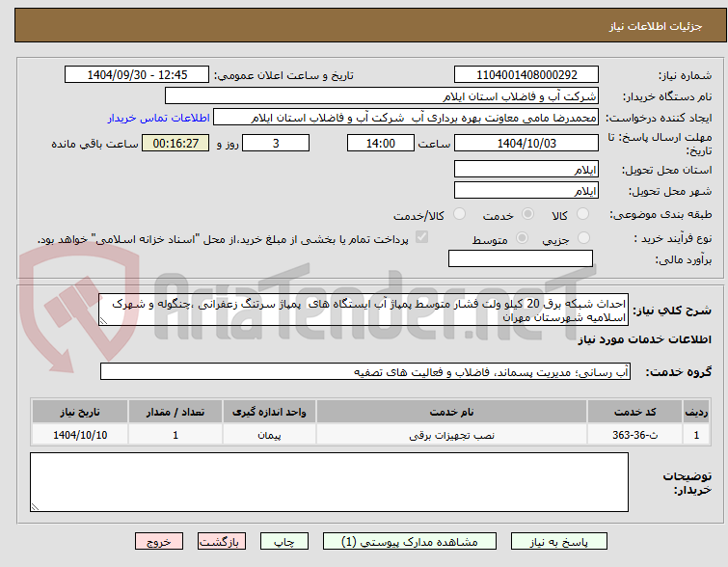The height and width of the screenshot is (567, 728).
Task: Click service name نصب تجهیزات برقی
Action: (x=452, y=435)
